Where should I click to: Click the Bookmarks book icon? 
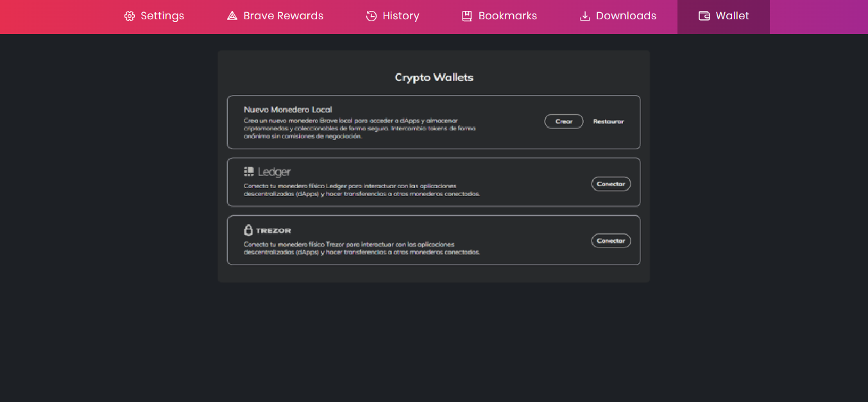click(467, 16)
